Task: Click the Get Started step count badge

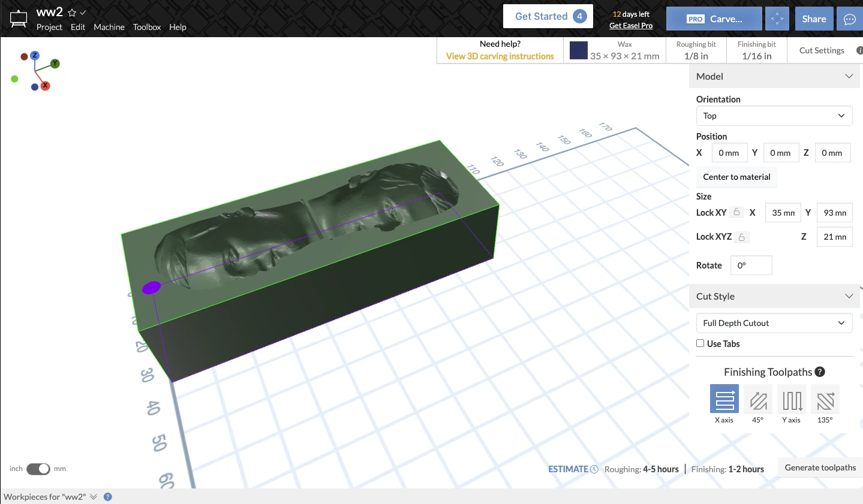Action: point(579,16)
